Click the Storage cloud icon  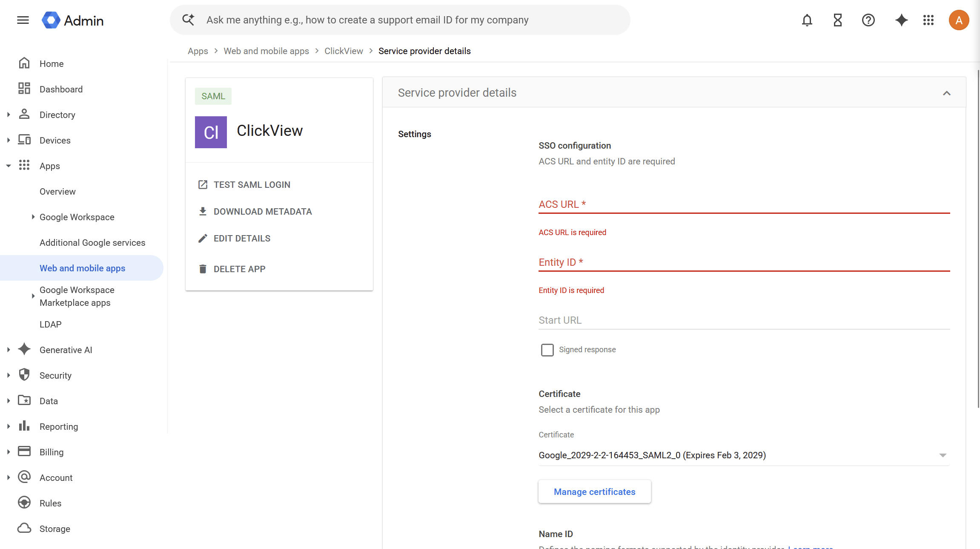(24, 528)
